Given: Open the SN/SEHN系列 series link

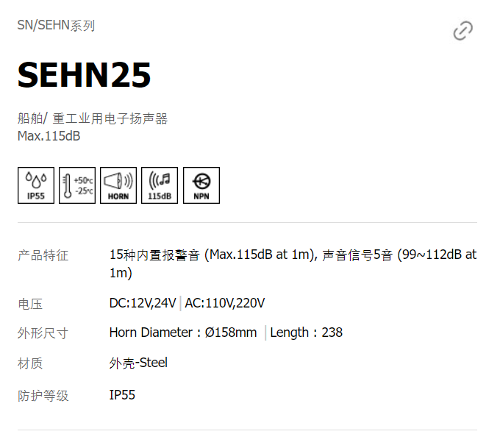Looking at the screenshot, I should tap(56, 25).
